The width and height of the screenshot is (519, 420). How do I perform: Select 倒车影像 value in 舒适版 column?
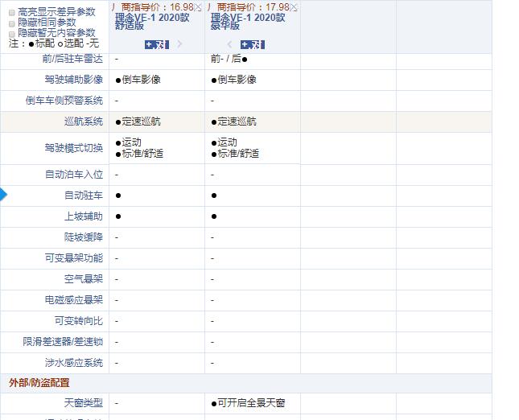(x=138, y=80)
